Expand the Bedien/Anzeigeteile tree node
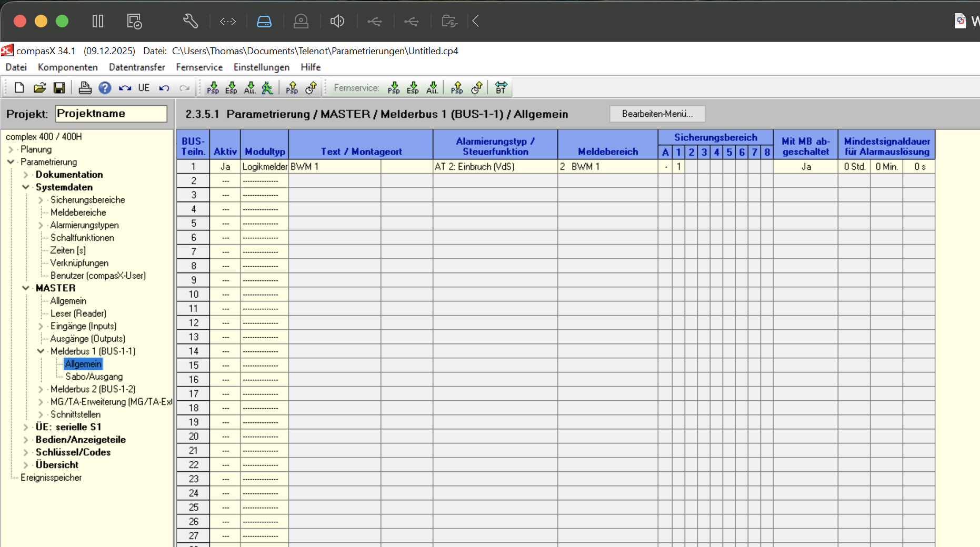980x547 pixels. click(26, 440)
